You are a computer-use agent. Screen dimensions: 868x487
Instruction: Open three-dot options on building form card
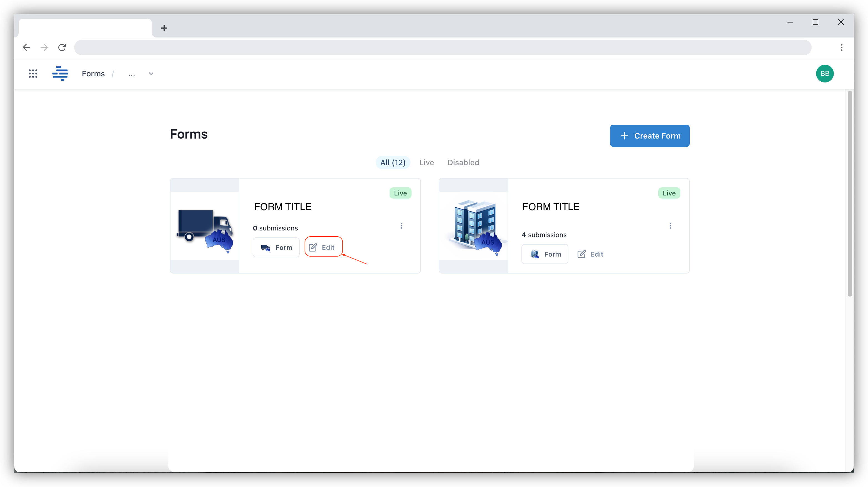[670, 225]
